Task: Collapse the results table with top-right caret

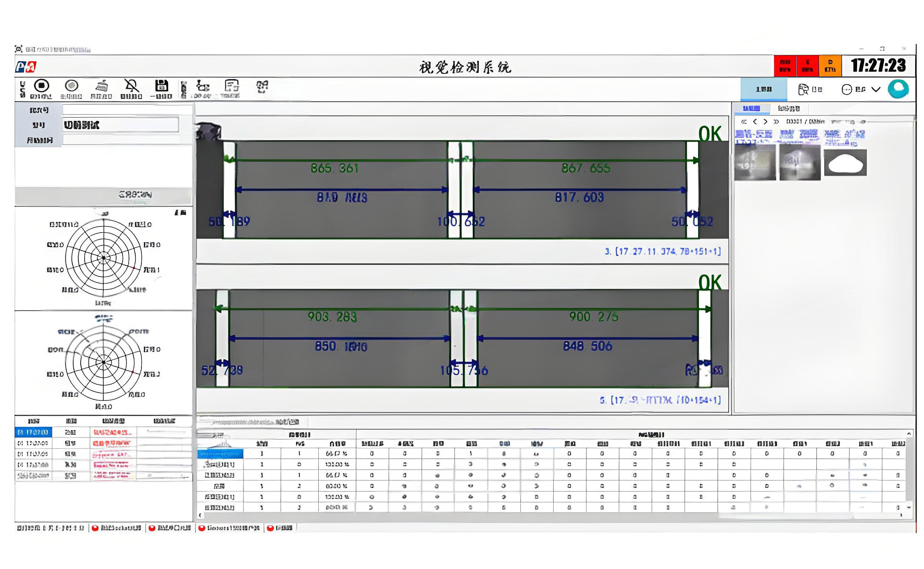Action: 909,434
